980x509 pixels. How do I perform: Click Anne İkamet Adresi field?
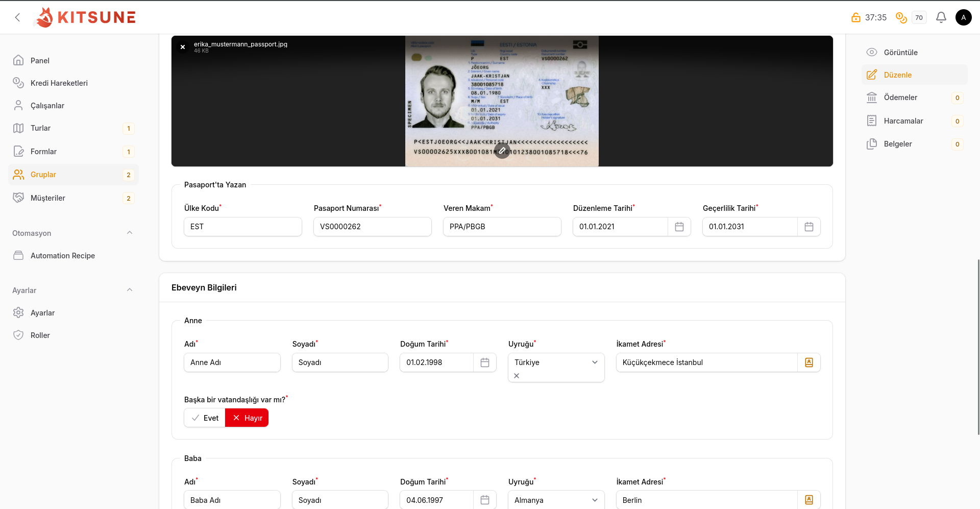pos(707,362)
